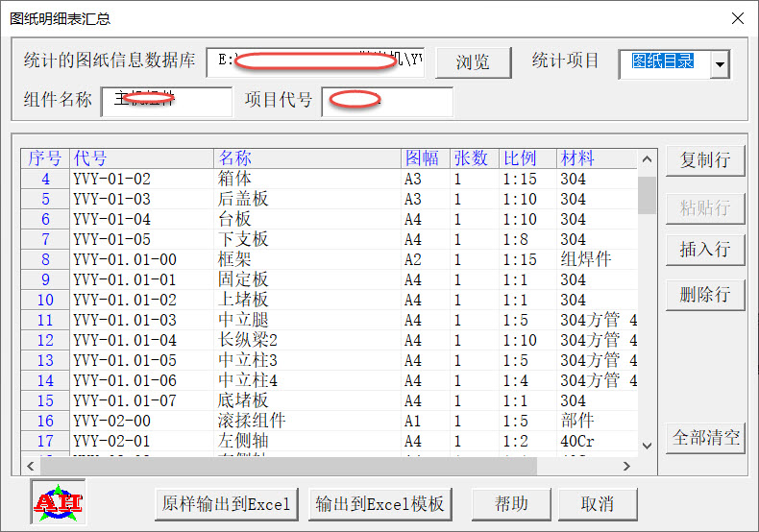Click the AH logo icon
Image resolution: width=759 pixels, height=532 pixels.
click(58, 502)
